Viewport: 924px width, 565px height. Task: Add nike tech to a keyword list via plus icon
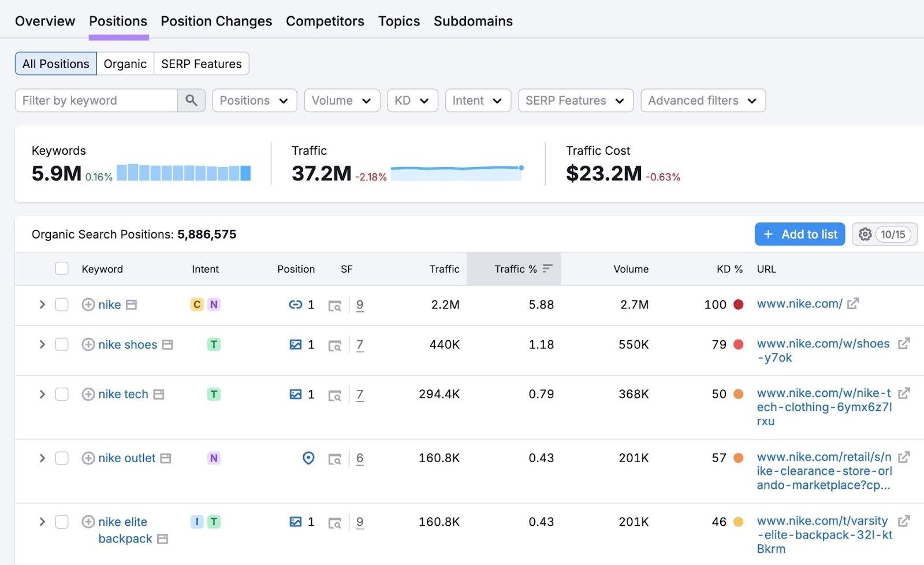(x=88, y=394)
